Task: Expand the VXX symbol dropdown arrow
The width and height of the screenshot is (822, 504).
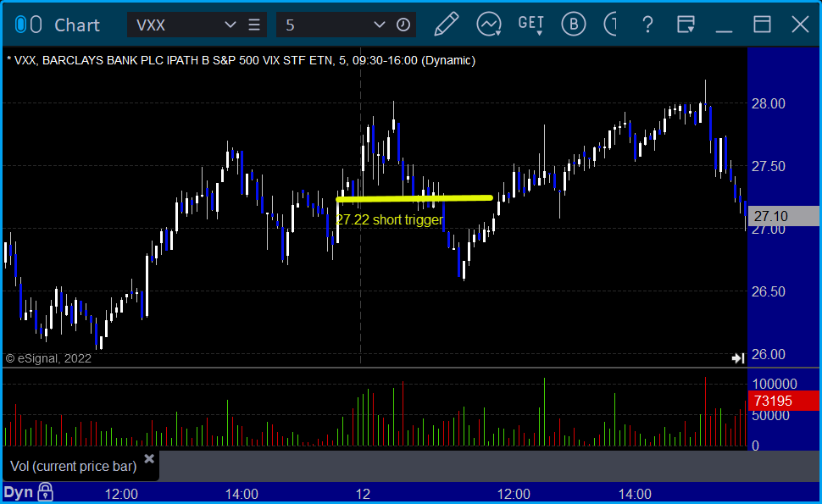Action: click(230, 25)
